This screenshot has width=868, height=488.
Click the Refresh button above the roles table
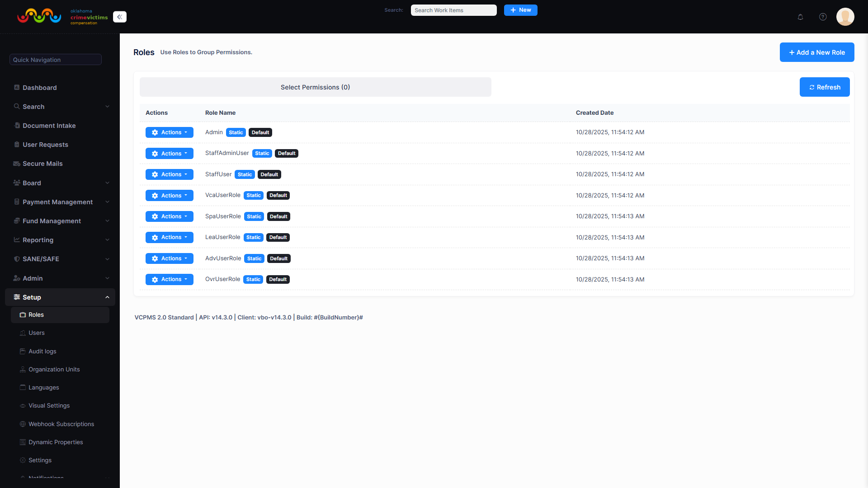[825, 87]
